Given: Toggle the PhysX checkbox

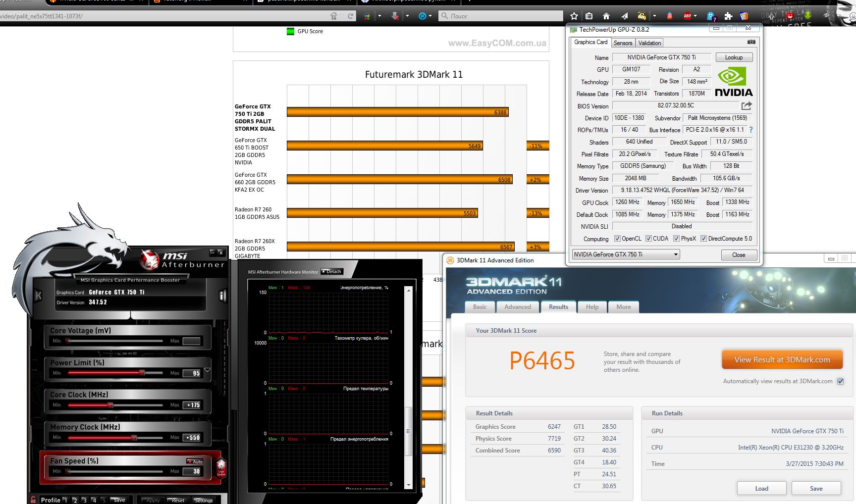Looking at the screenshot, I should [x=676, y=239].
